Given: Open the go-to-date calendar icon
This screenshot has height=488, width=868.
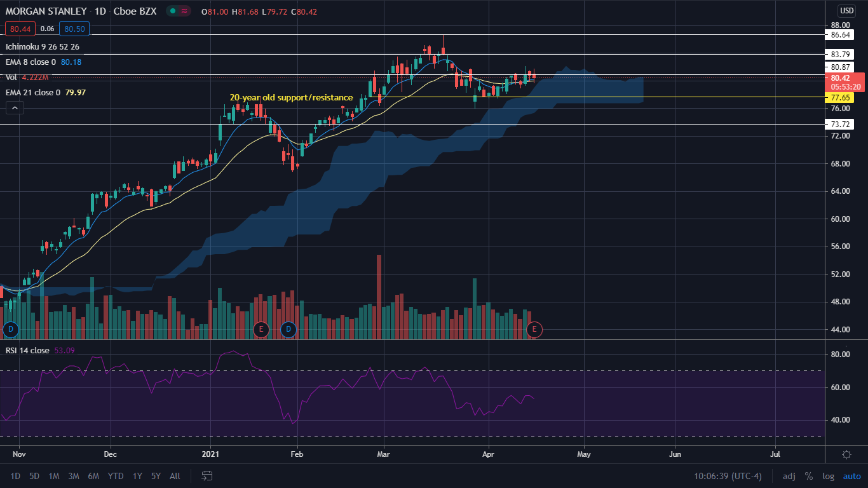Looking at the screenshot, I should 207,475.
